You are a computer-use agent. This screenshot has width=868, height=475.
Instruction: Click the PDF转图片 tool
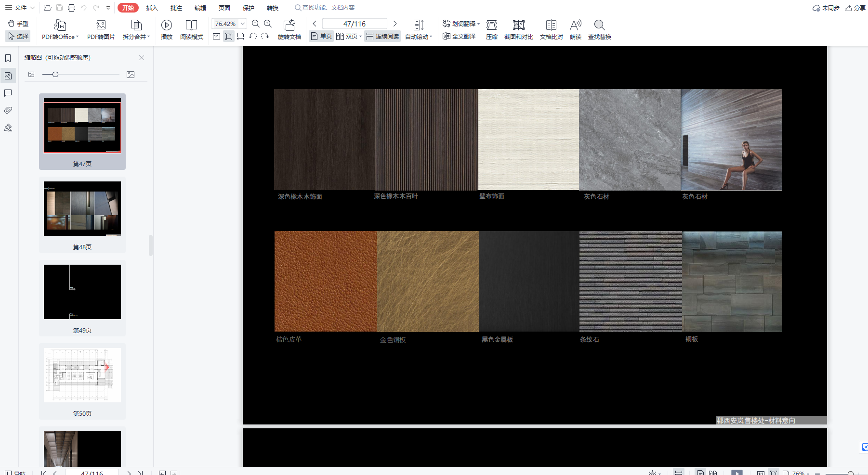point(101,30)
